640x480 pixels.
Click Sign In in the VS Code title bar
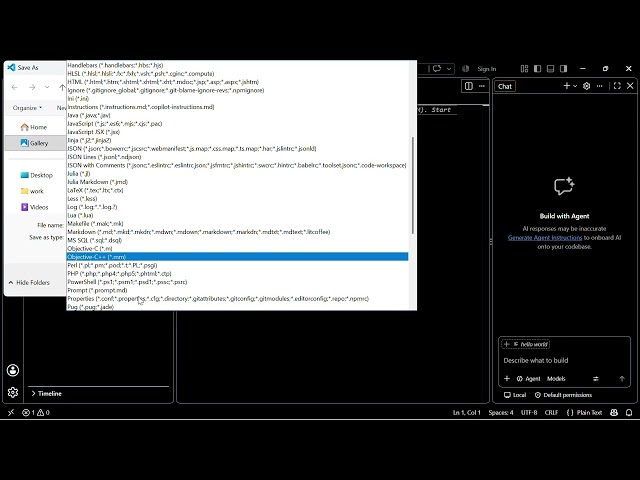click(x=487, y=69)
